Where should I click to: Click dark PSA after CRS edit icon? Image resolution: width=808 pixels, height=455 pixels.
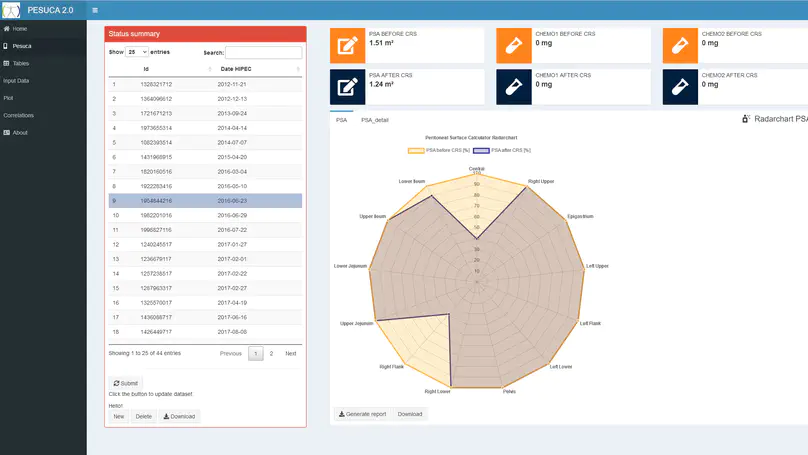point(347,87)
